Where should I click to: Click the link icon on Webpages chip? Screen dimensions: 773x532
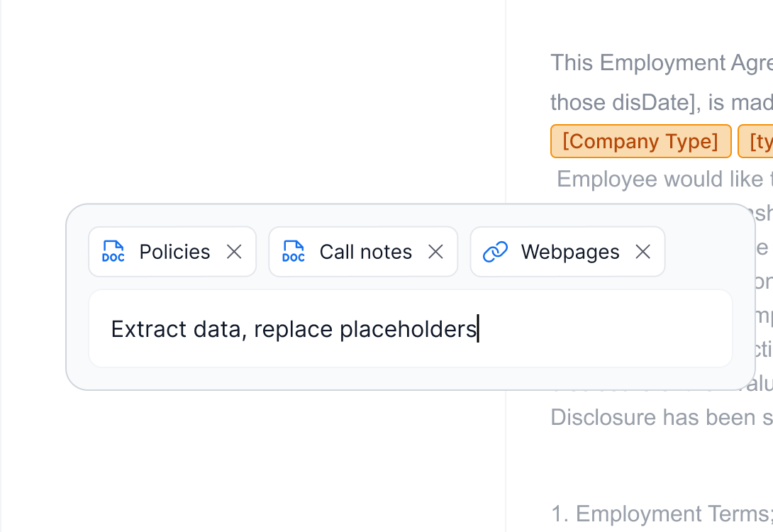point(495,252)
